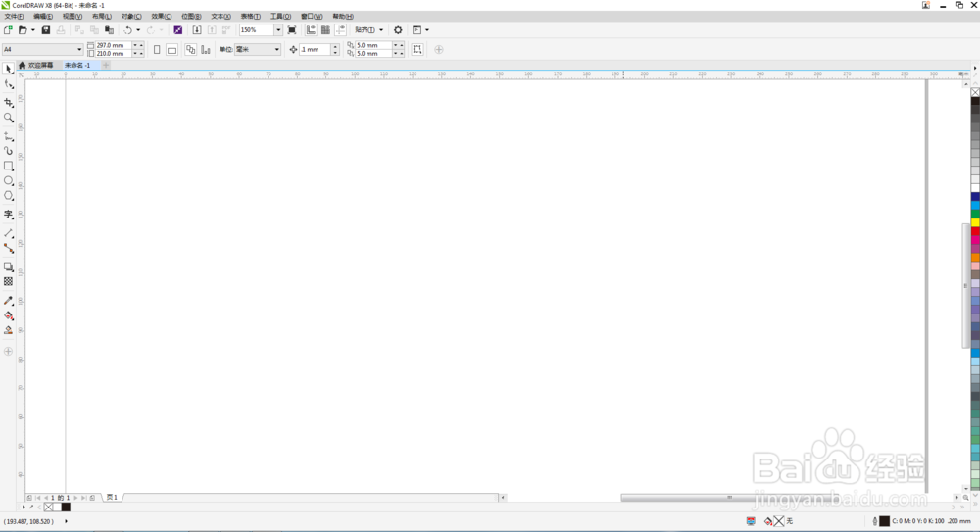Click the Save floppy-disk icon
This screenshot has height=532, width=980.
pyautogui.click(x=46, y=30)
